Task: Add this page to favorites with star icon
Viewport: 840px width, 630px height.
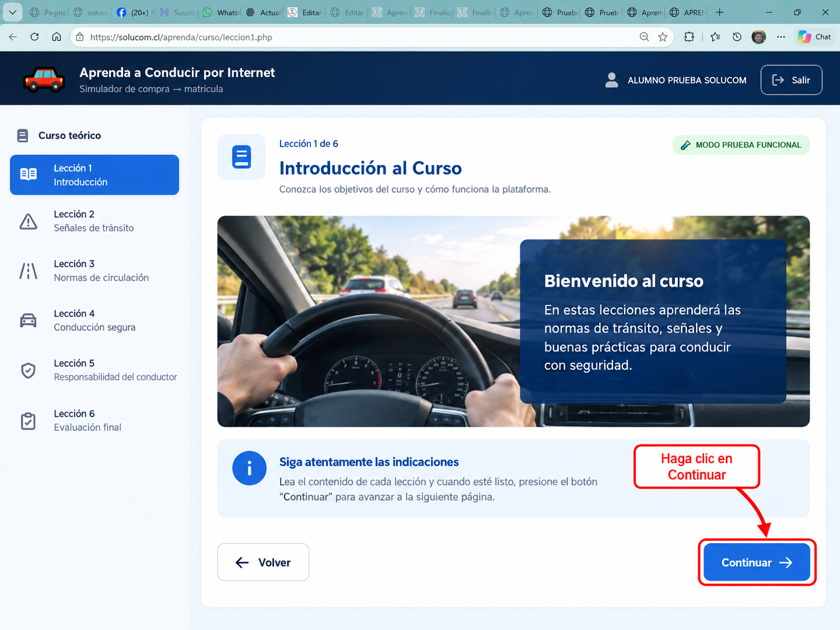Action: (x=662, y=37)
